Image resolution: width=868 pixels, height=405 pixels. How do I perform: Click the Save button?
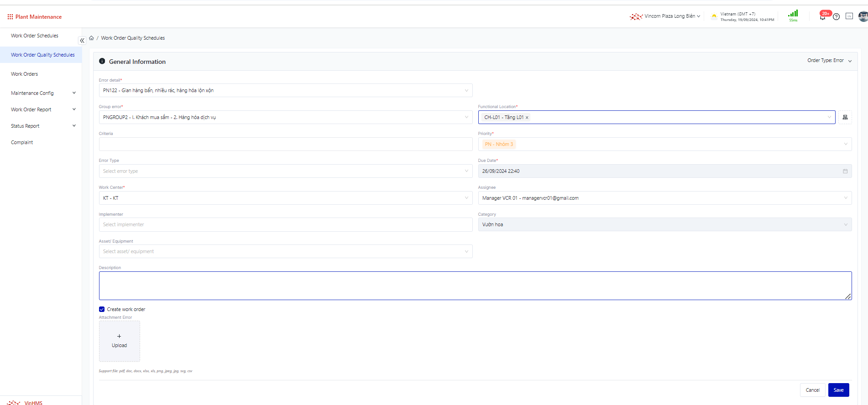point(838,390)
